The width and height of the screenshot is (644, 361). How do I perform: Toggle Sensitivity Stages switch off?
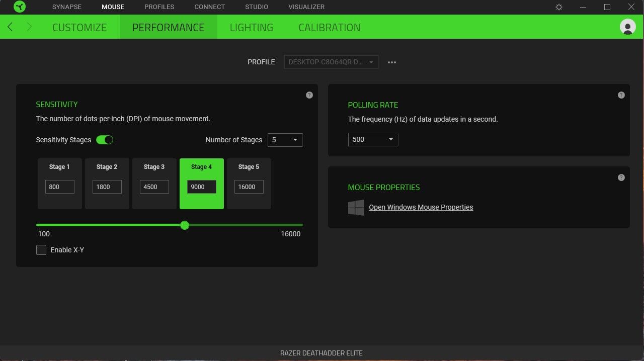[105, 140]
